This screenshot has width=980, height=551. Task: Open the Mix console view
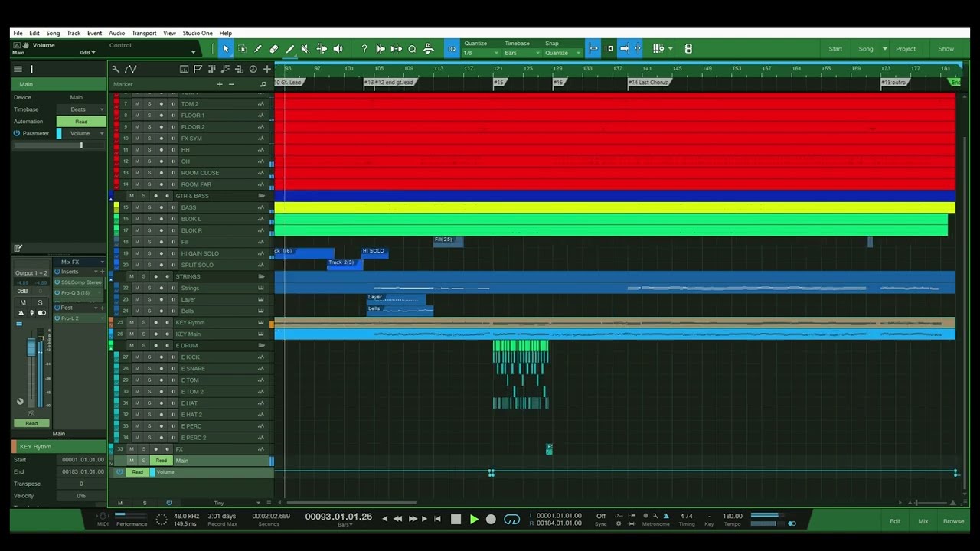click(x=923, y=521)
